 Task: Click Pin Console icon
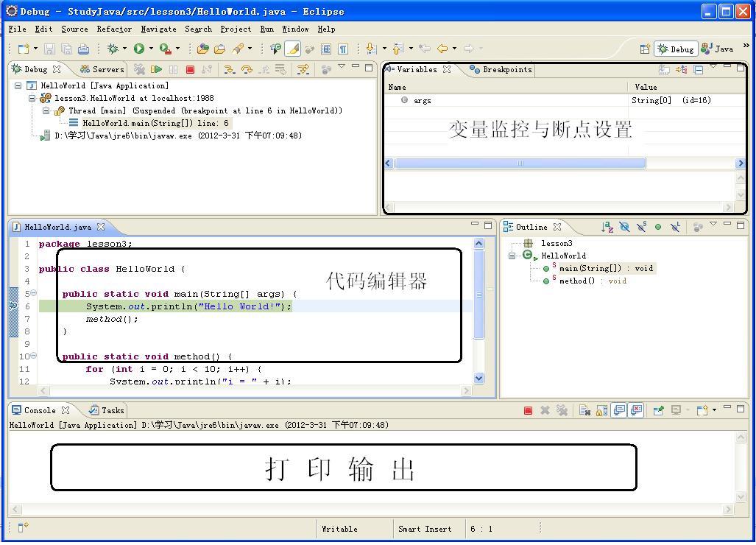(x=659, y=410)
